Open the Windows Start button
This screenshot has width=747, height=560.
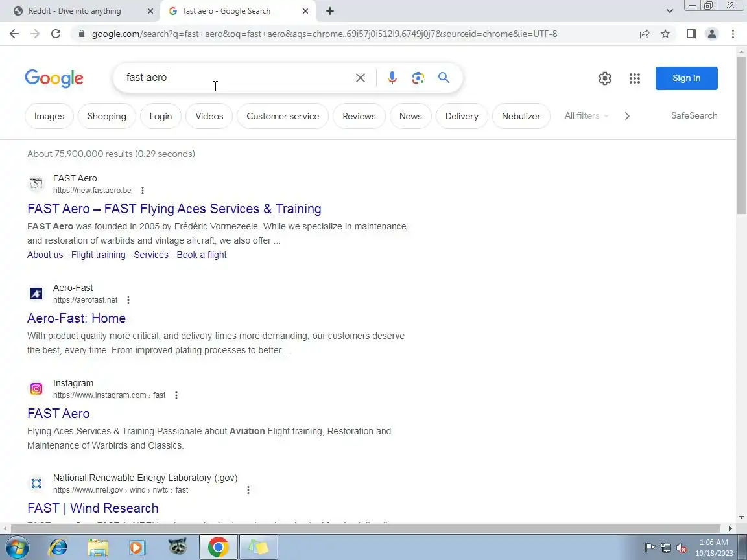click(17, 547)
